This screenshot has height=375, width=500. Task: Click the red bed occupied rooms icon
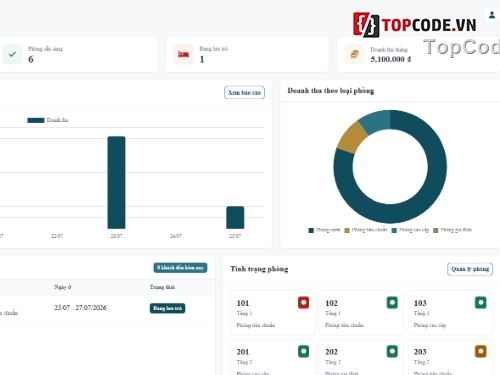point(183,54)
